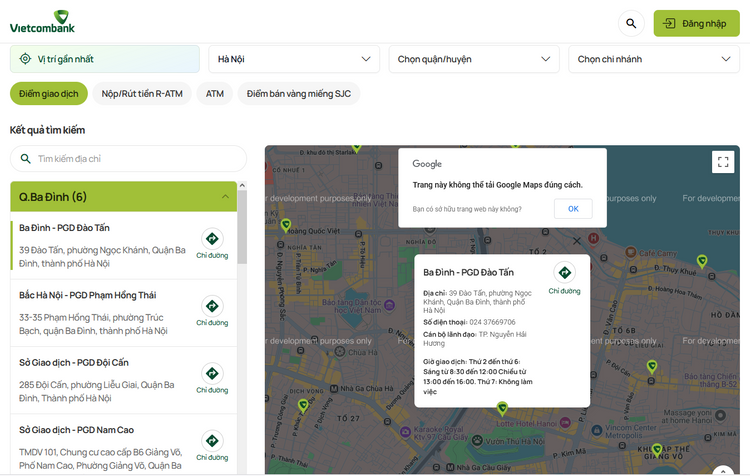Get directions for PGD Phạm Hồng Thái
Screen dimensions: 750x476
(x=212, y=311)
